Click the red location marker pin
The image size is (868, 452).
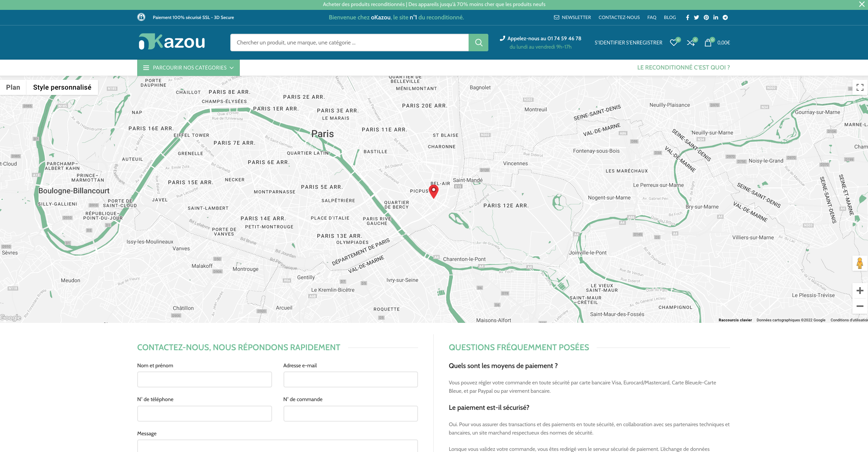(x=434, y=191)
